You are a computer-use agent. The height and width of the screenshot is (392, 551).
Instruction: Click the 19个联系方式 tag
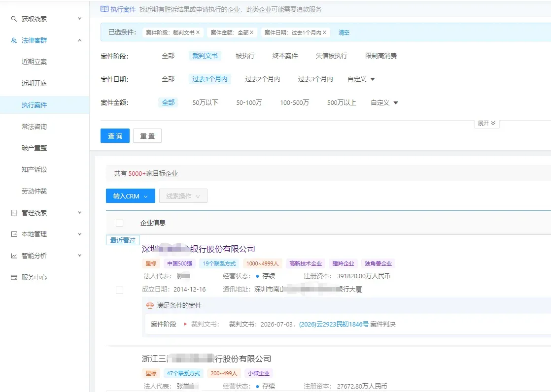click(219, 263)
